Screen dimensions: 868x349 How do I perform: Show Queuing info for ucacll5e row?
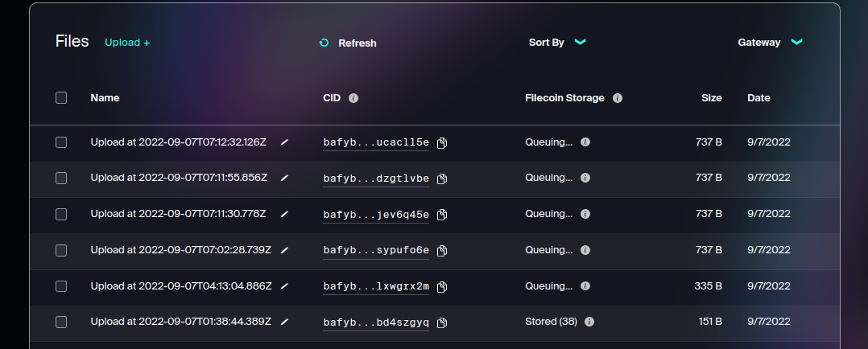click(x=585, y=142)
